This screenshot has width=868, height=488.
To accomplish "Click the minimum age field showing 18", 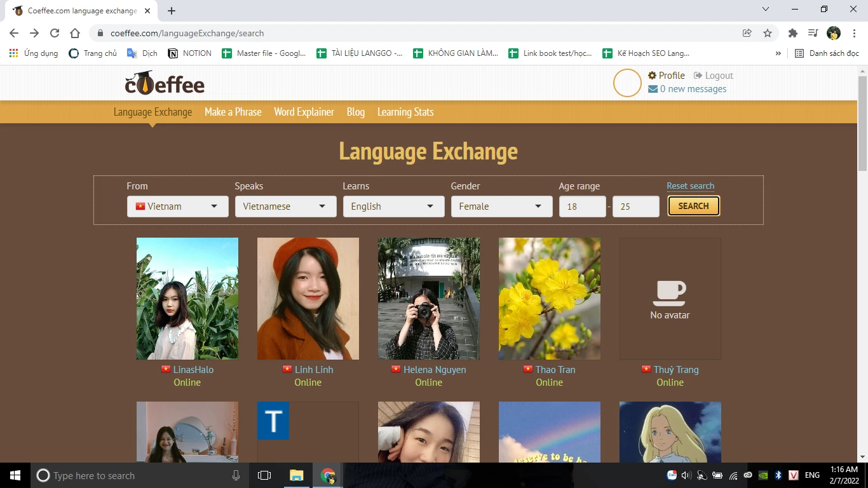I will coord(583,207).
